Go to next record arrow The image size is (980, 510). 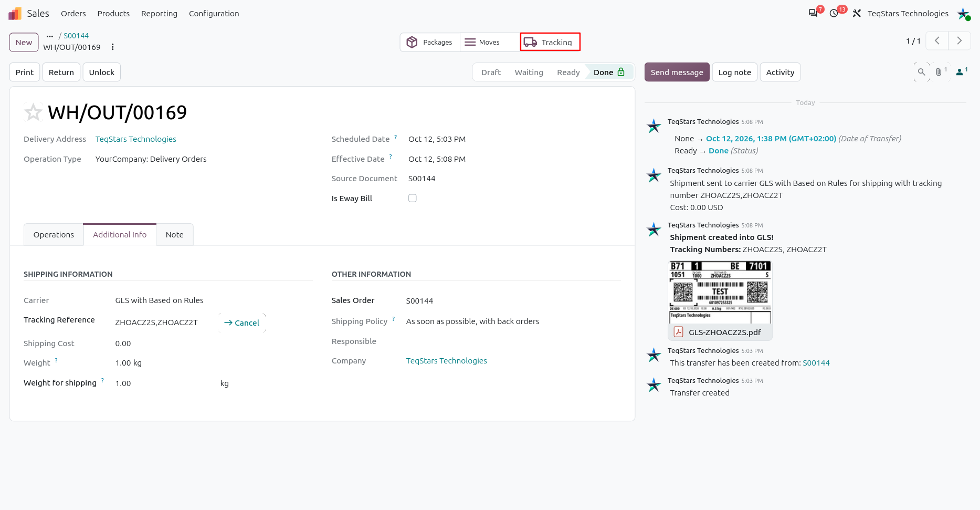tap(959, 41)
